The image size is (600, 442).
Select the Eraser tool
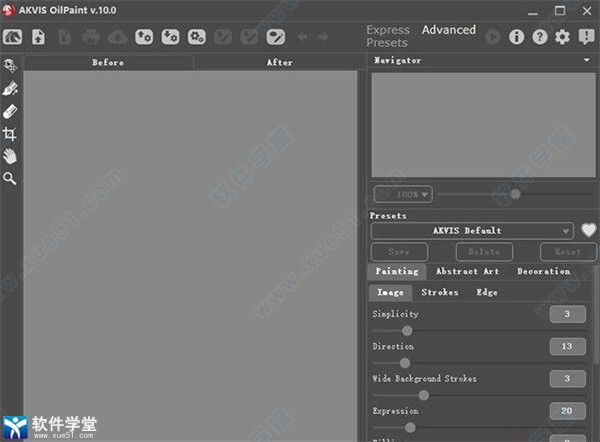pos(10,111)
